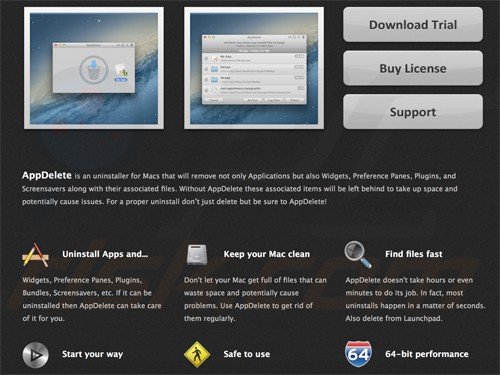Open the file-list AppDelete screenshot thumbnail
This screenshot has width=500, height=375.
click(254, 68)
